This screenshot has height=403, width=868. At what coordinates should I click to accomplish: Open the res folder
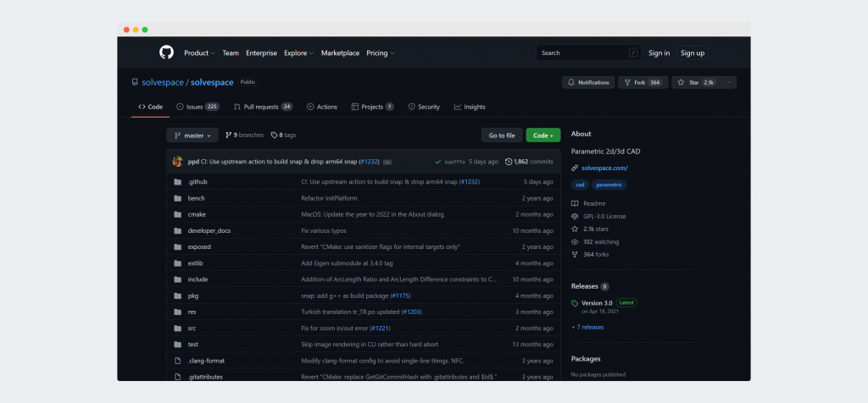click(192, 312)
